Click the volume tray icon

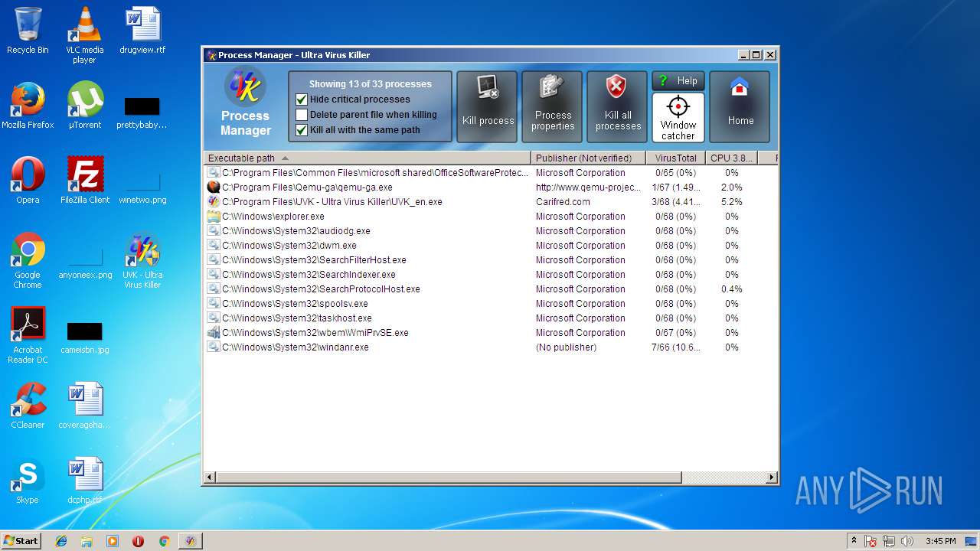[907, 541]
